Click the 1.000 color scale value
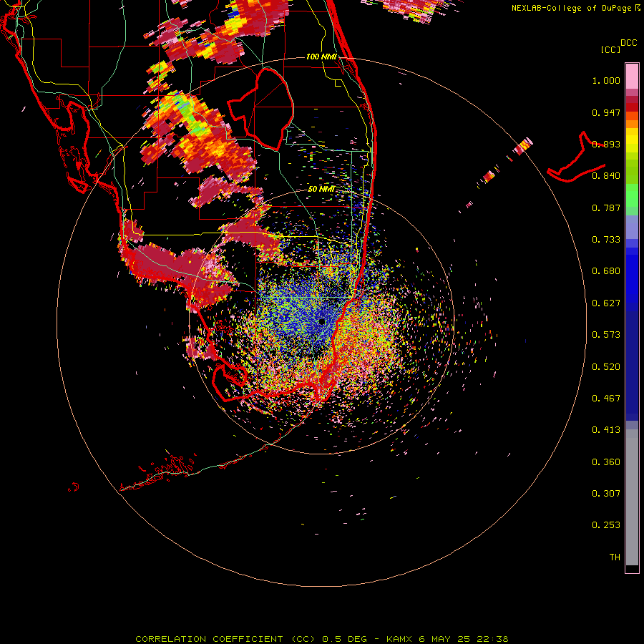 [606, 80]
